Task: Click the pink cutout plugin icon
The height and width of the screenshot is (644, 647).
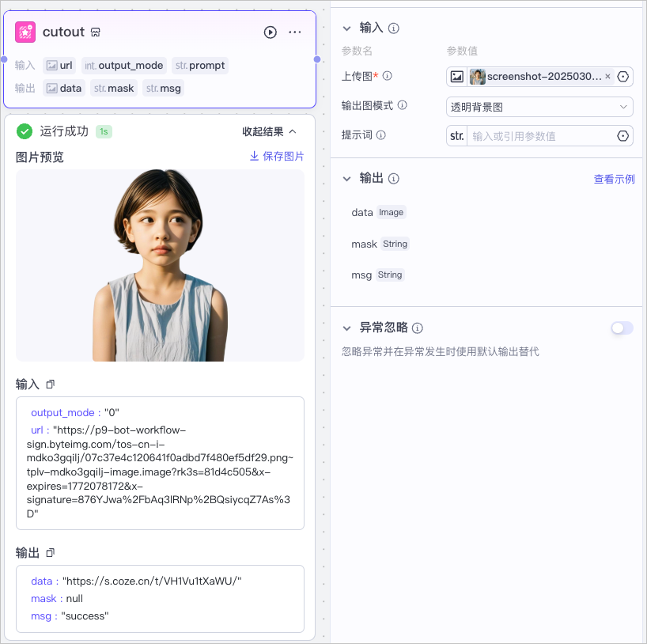Action: pyautogui.click(x=25, y=32)
